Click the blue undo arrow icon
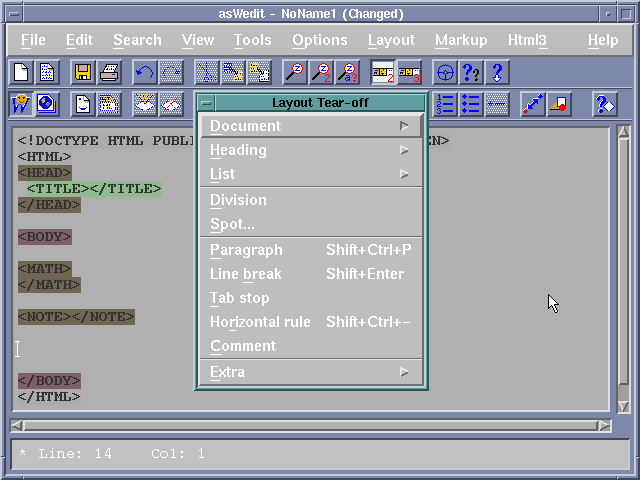The width and height of the screenshot is (640, 480). click(145, 72)
